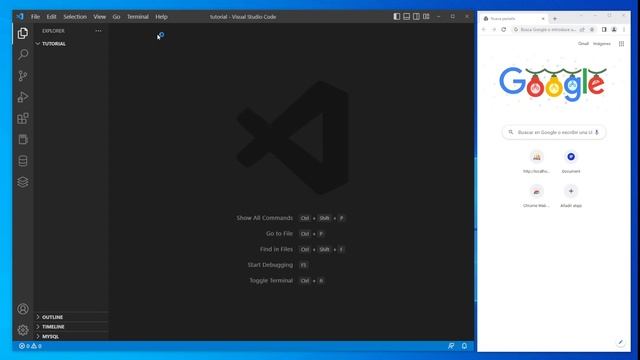
Task: Open a new tab in Chrome
Action: (x=555, y=19)
